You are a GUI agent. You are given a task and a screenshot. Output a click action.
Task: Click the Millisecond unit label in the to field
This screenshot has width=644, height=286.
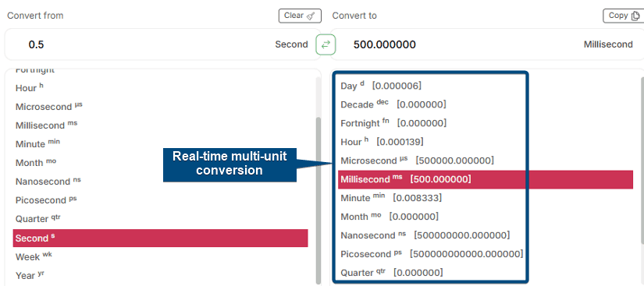[x=608, y=44]
